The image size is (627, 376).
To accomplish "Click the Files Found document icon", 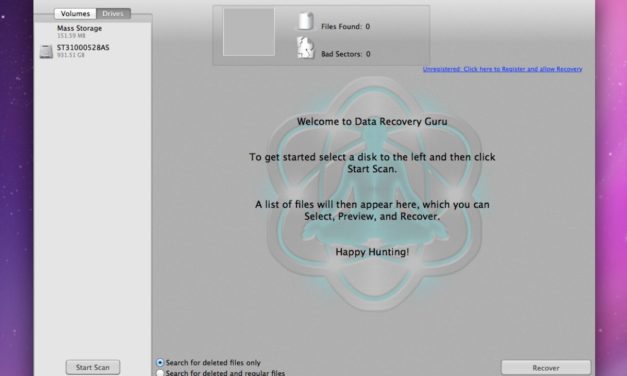I will (305, 21).
